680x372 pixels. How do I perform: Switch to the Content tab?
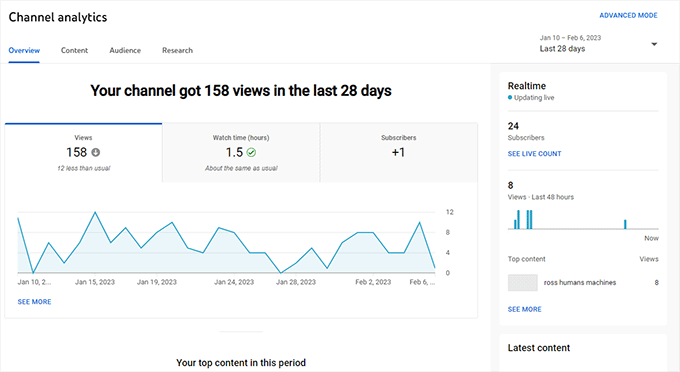click(x=74, y=50)
